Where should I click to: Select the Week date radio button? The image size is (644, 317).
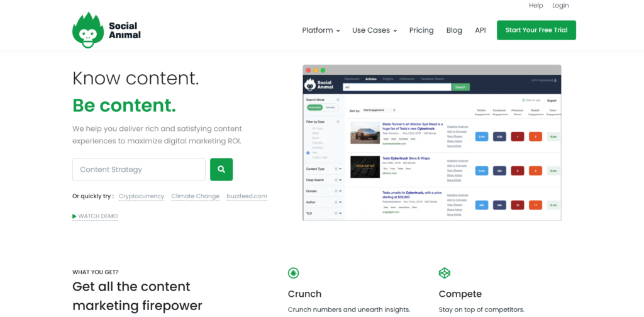tap(308, 133)
